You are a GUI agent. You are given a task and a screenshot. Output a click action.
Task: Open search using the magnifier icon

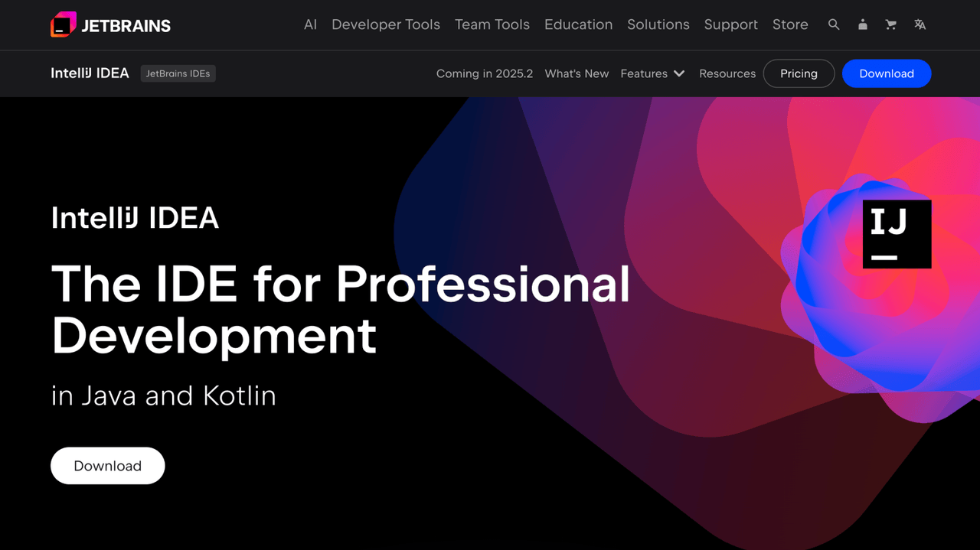click(x=834, y=24)
